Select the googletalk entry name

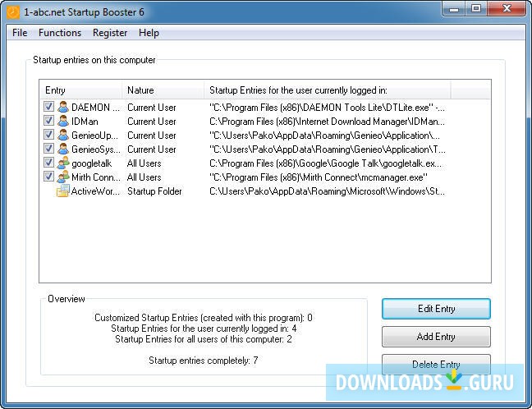[x=92, y=163]
